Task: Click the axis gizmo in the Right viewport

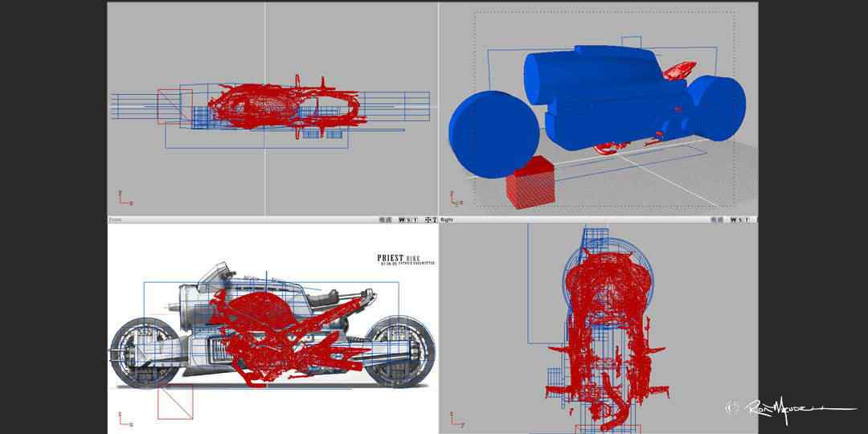Action: 457,419
